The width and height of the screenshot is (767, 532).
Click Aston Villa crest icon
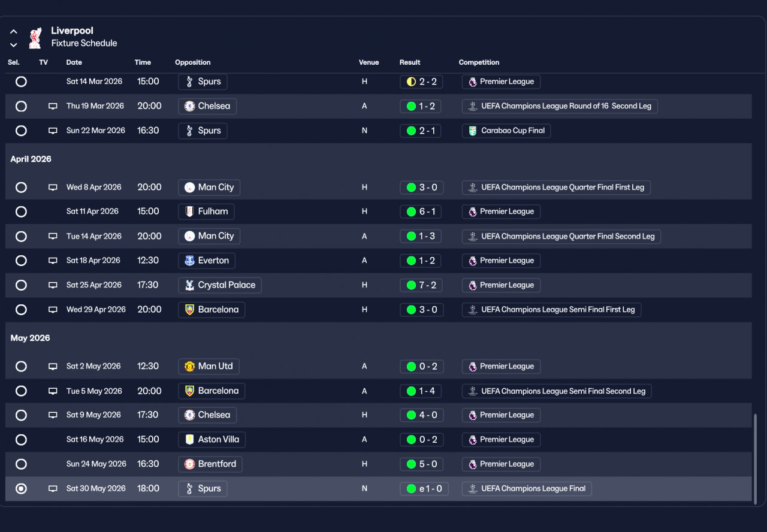tap(189, 440)
